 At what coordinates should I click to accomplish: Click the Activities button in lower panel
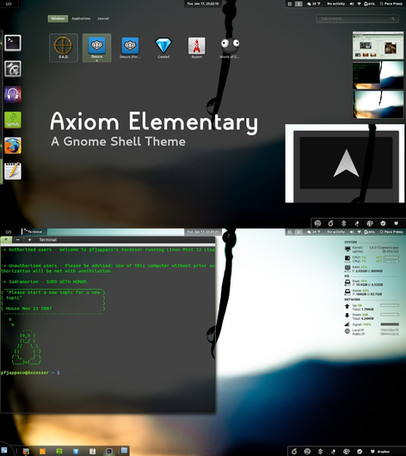[x=9, y=232]
